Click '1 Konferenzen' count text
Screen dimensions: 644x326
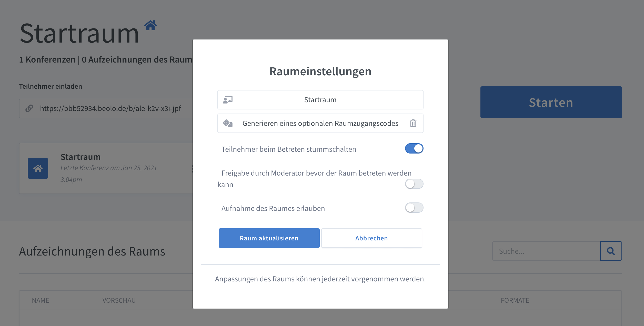click(x=47, y=59)
